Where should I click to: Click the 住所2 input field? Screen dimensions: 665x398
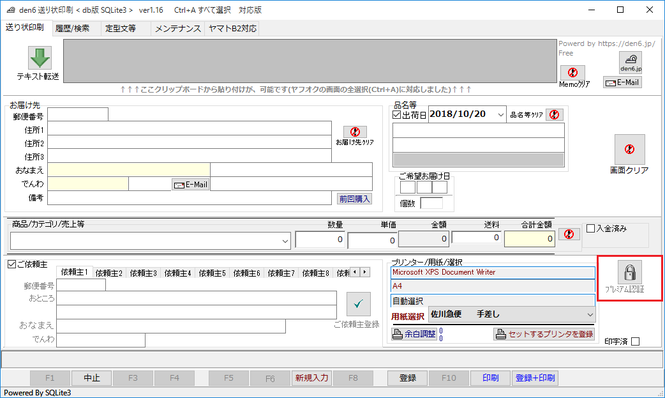pyautogui.click(x=189, y=142)
